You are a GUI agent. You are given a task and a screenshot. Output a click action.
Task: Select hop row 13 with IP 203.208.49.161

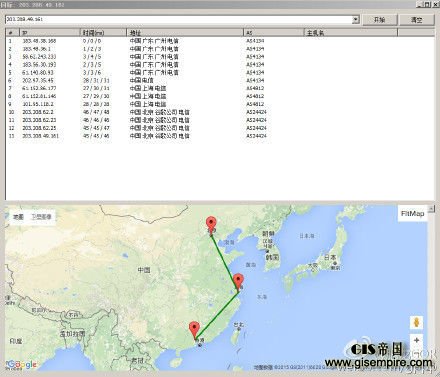pyautogui.click(x=220, y=136)
